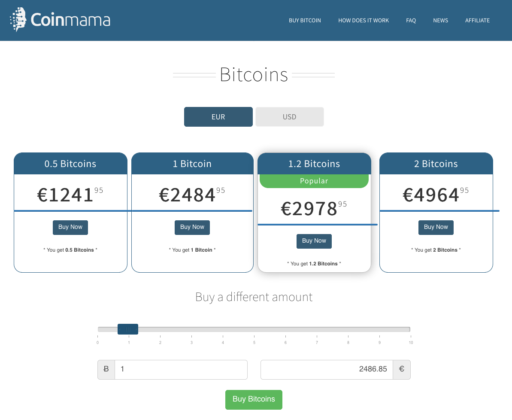Screen dimensions: 512x420
Task: Buy Now in the 1 Bitcoin card
Action: (192, 227)
